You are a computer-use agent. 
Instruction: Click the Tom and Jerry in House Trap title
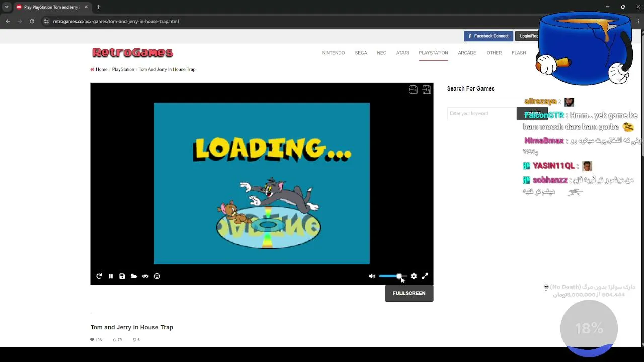[x=132, y=327]
